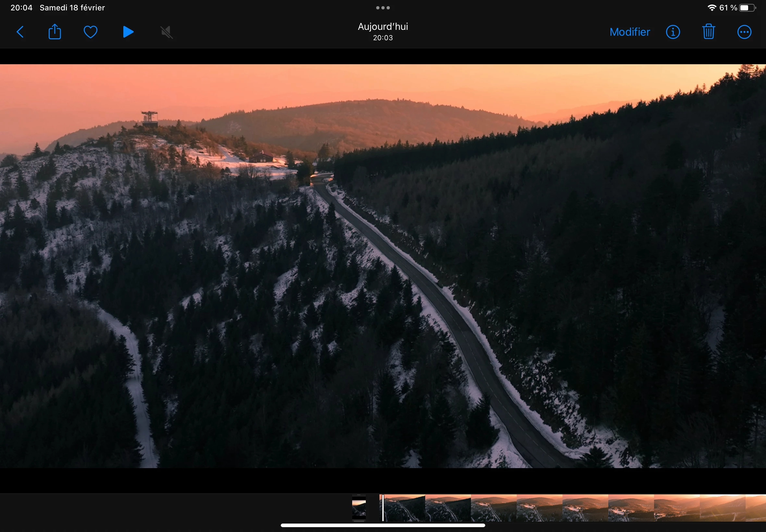
Task: Tap the home indicator bar
Action: coord(383,525)
